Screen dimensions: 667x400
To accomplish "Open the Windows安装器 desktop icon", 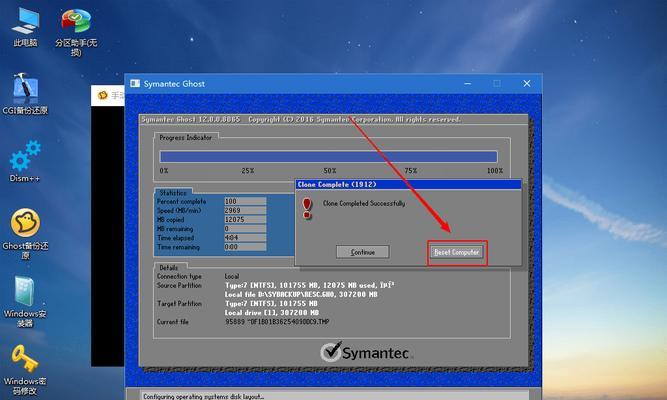I will pos(25,301).
